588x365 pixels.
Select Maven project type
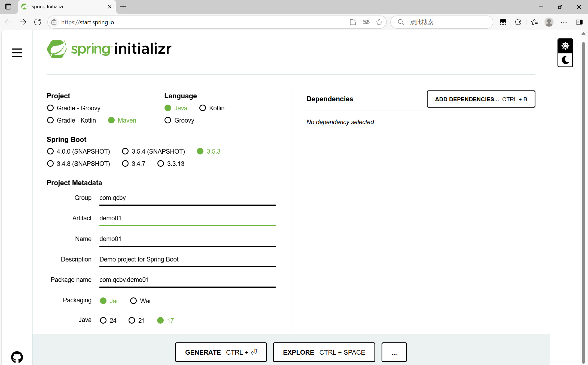click(x=122, y=120)
